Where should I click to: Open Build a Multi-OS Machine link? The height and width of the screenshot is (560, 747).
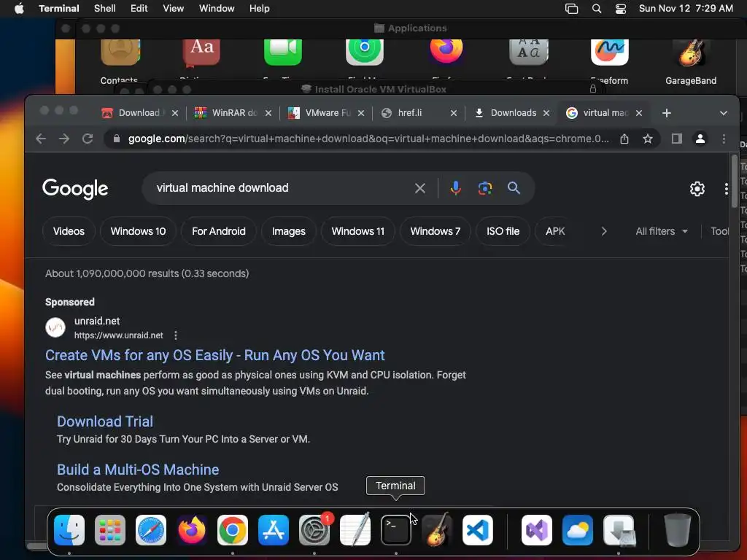pos(138,470)
